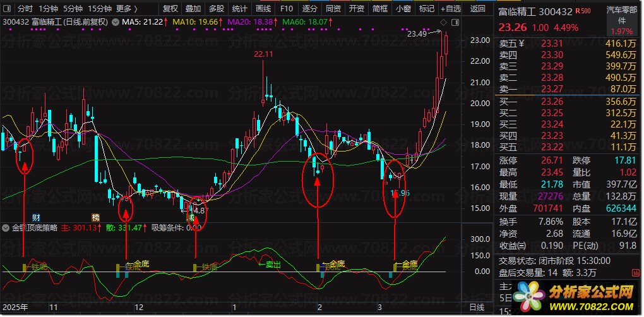Open 多股 multi-stock view
644x317 pixels.
[217, 9]
